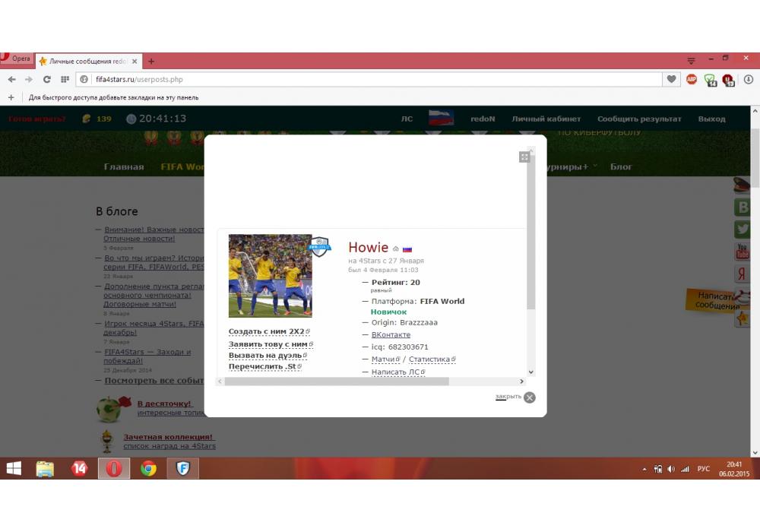
Task: Click the popup horizontal scrollbar thumb
Action: [336, 382]
